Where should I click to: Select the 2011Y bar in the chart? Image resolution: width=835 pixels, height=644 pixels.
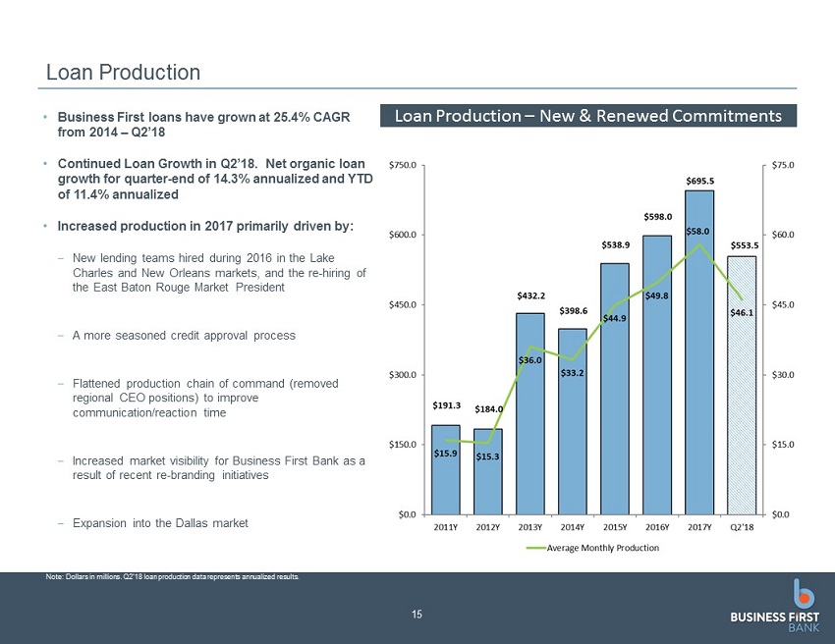(446, 470)
